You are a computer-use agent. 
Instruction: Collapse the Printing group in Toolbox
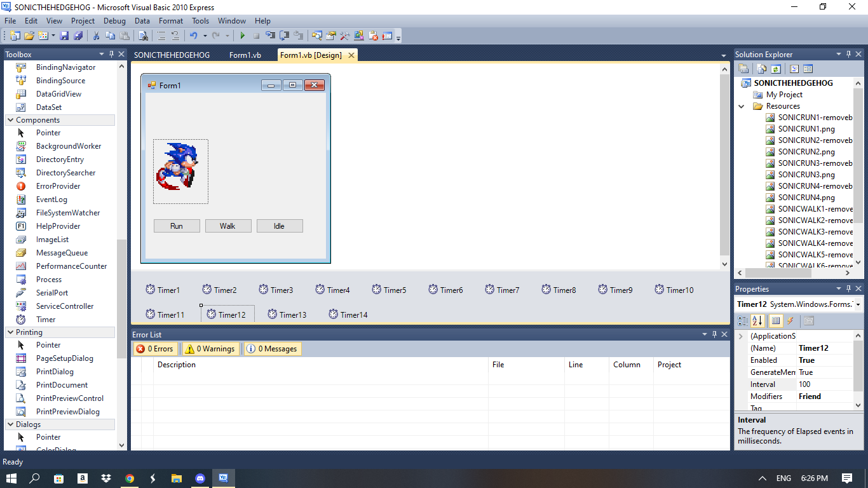[x=10, y=332]
